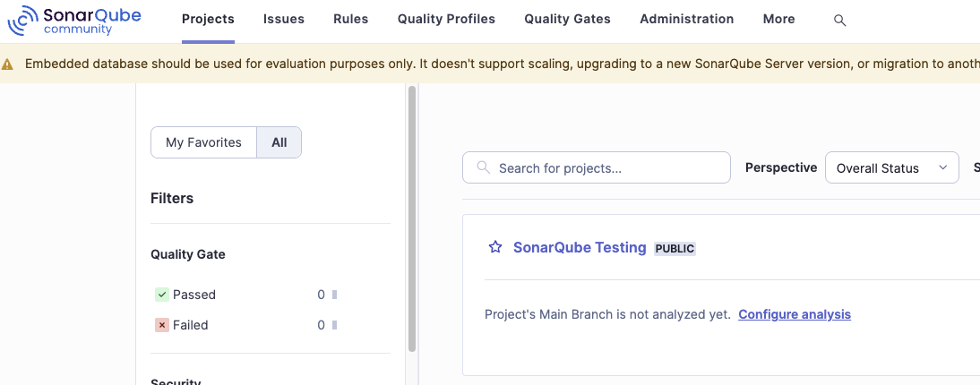Go to Administration
The height and width of the screenshot is (385, 980).
(686, 20)
